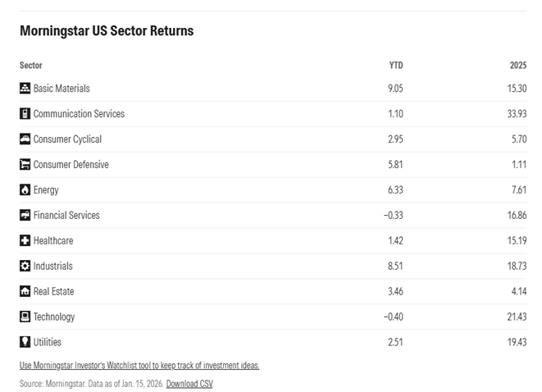Click the Healthcare cross icon
The width and height of the screenshot is (542, 392).
pyautogui.click(x=25, y=241)
